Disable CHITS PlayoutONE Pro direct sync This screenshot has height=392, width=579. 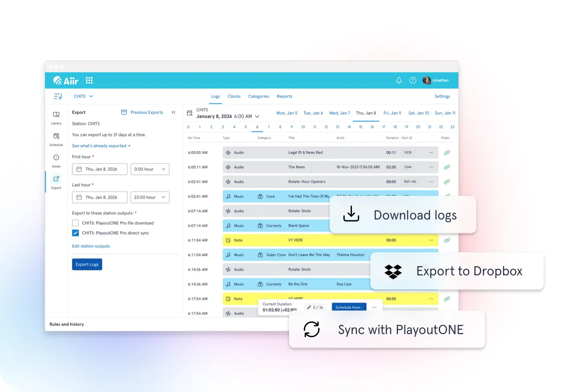75,233
